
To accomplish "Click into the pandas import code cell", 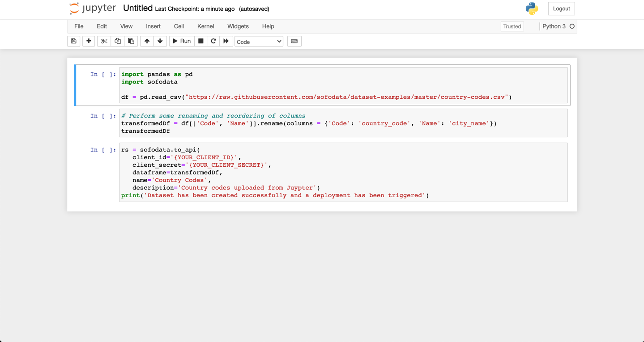I will coord(343,85).
